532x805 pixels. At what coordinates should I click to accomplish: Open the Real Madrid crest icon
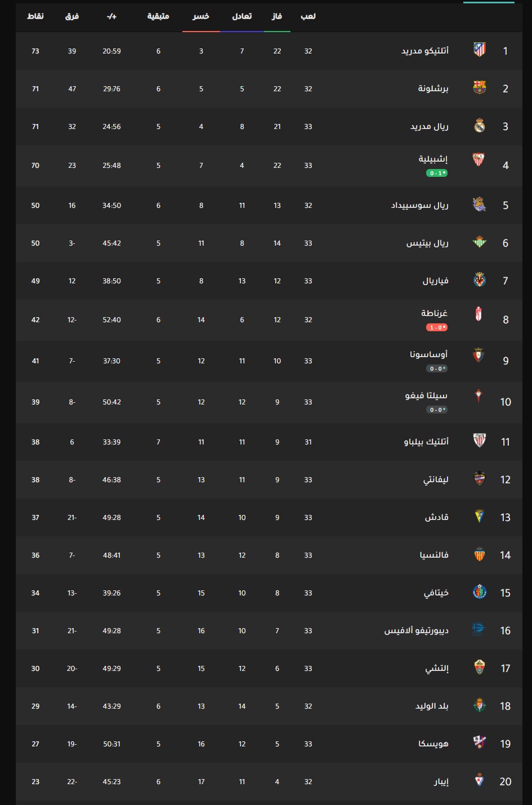coord(479,126)
